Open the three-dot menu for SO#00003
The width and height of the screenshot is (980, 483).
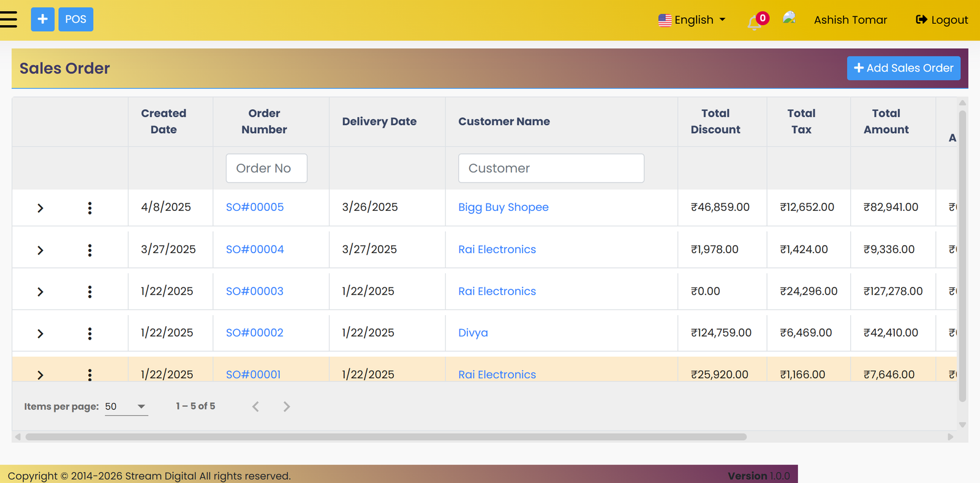89,292
